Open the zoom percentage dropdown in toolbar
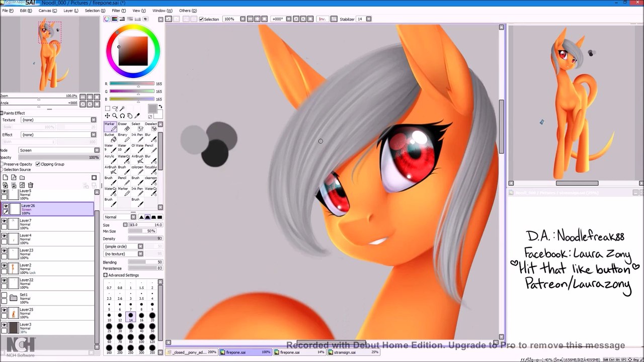 tap(243, 19)
